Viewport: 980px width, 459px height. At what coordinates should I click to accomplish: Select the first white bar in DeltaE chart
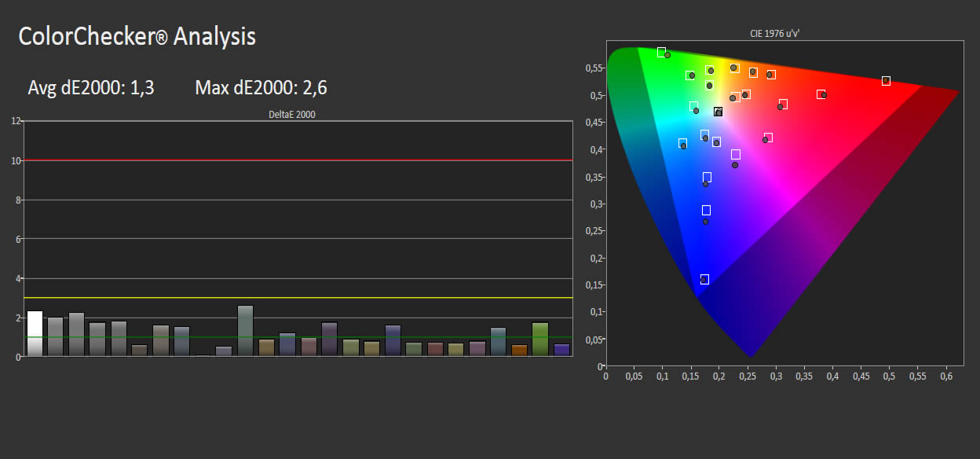point(35,334)
